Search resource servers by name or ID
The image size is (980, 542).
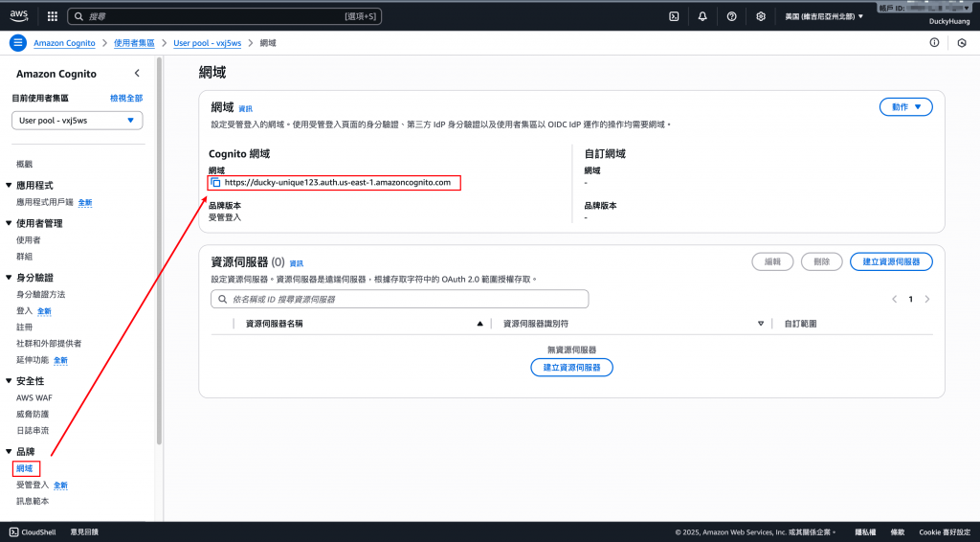coord(399,300)
